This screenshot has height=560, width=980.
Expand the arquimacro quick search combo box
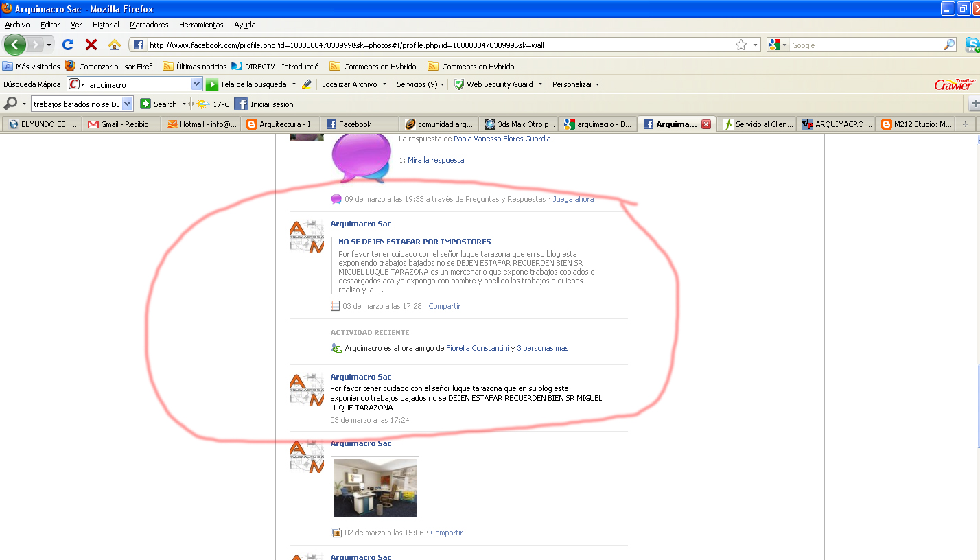tap(197, 84)
